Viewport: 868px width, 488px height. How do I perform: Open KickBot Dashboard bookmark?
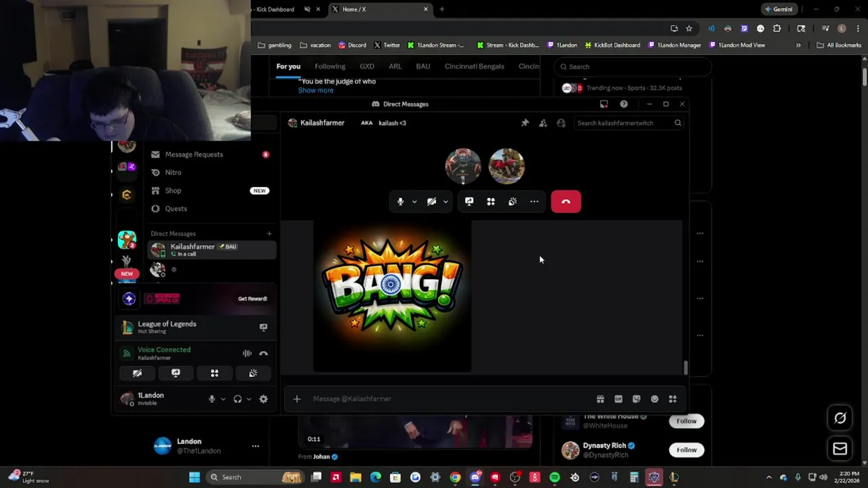point(612,45)
